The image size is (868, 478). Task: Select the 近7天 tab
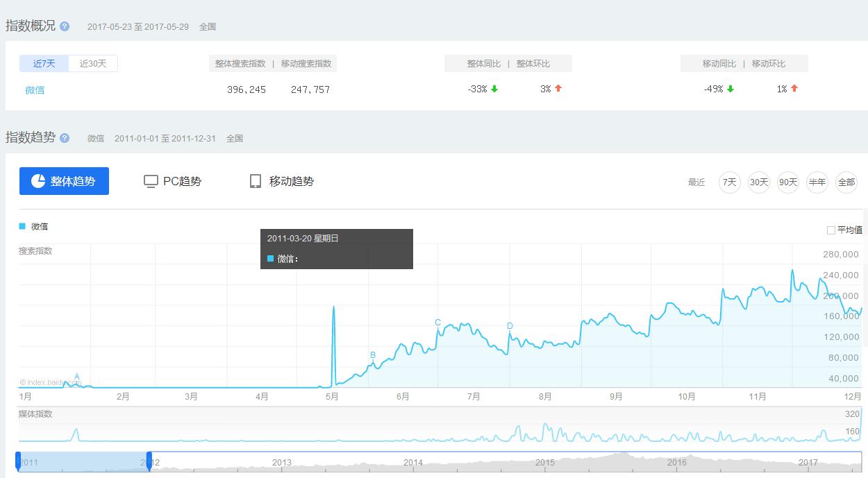(43, 63)
